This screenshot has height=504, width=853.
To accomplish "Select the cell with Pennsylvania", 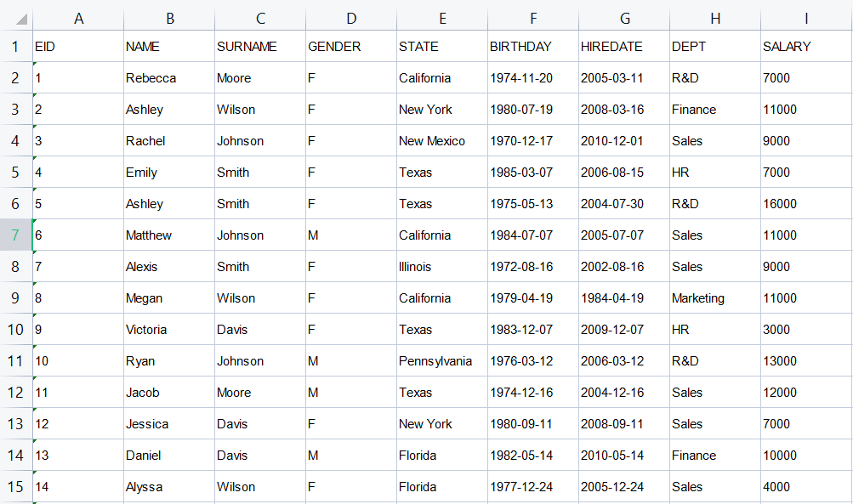I will [x=442, y=360].
